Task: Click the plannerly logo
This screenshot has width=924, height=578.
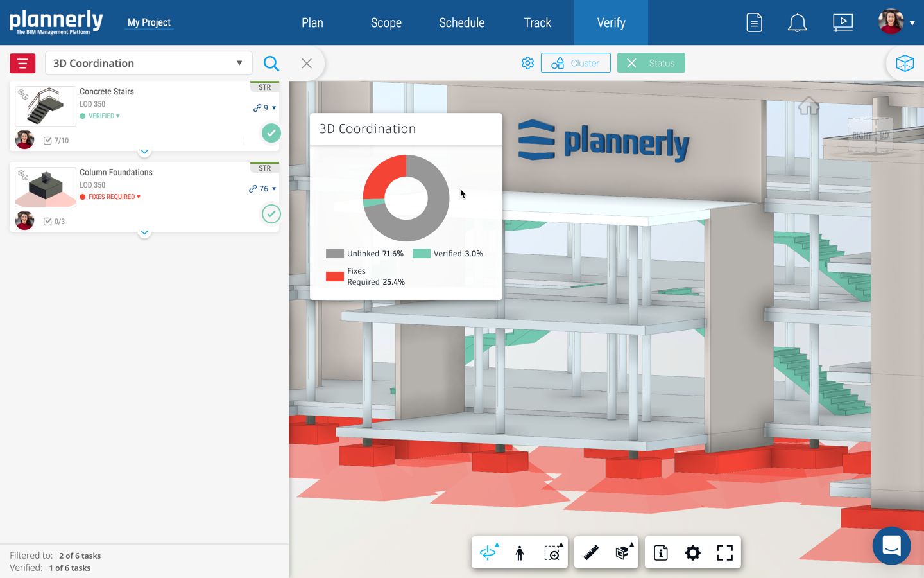Action: tap(56, 22)
